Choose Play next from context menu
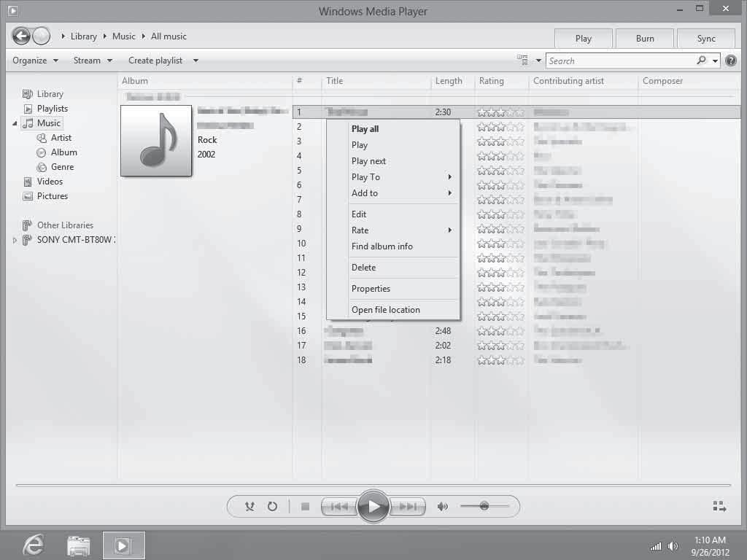The height and width of the screenshot is (560, 747). coord(393,161)
